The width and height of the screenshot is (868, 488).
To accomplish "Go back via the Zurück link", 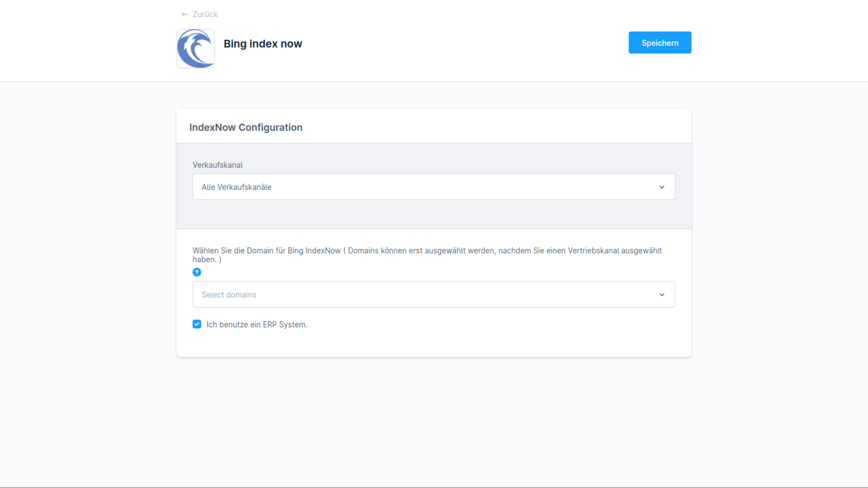I will (205, 14).
